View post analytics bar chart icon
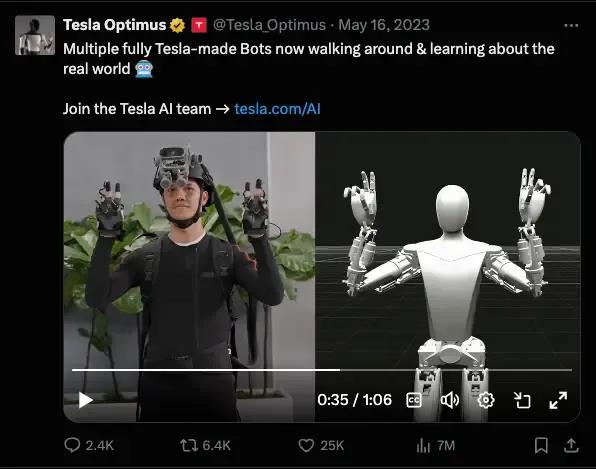Image resolution: width=596 pixels, height=469 pixels. [x=423, y=445]
